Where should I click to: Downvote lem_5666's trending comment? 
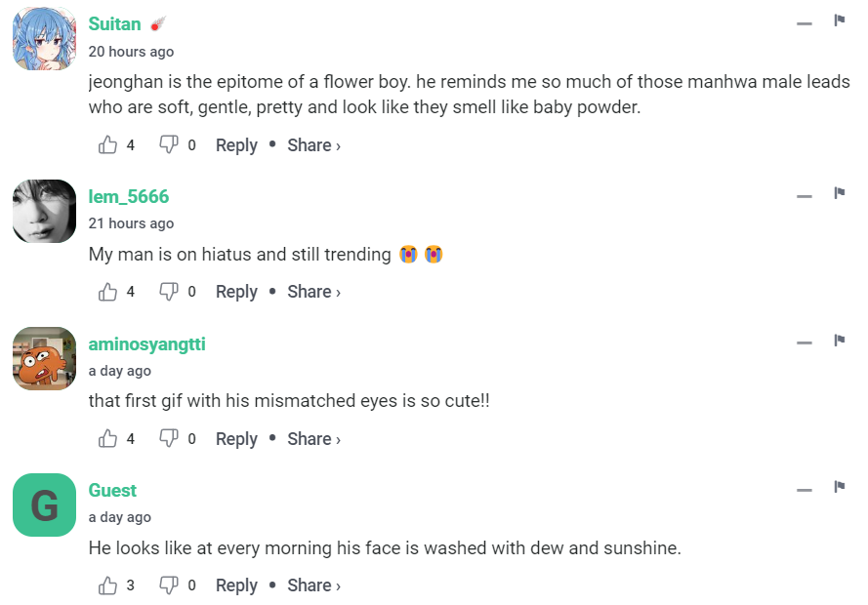(168, 292)
